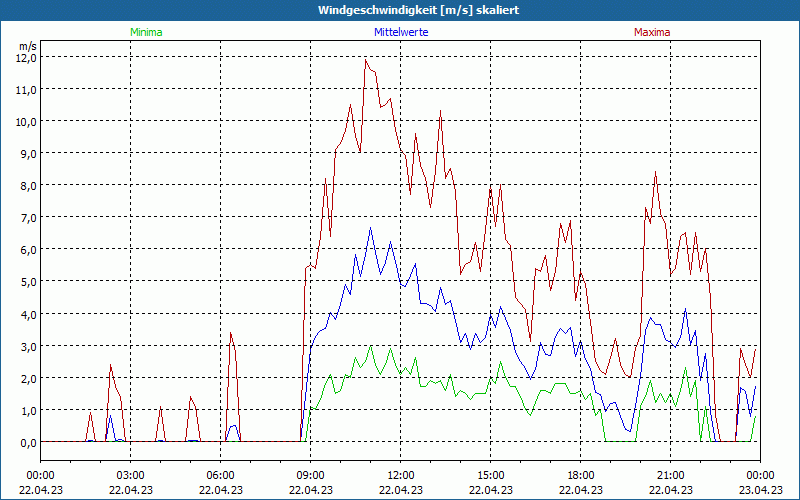Screen dimensions: 800x500
Task: Click the 11,0 y-axis value
Action: pyautogui.click(x=28, y=90)
